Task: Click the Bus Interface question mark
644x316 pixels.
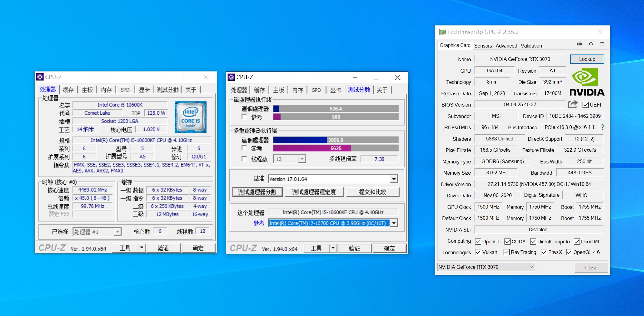Action: pyautogui.click(x=602, y=127)
